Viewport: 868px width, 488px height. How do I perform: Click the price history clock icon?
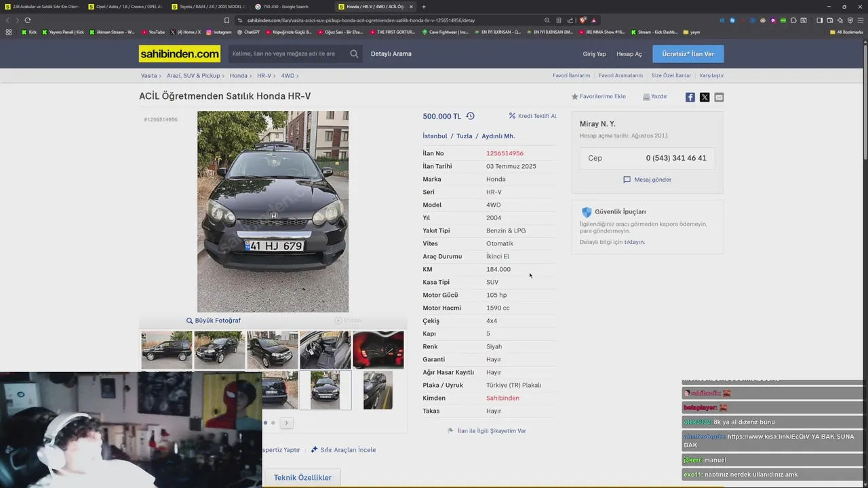coord(470,116)
